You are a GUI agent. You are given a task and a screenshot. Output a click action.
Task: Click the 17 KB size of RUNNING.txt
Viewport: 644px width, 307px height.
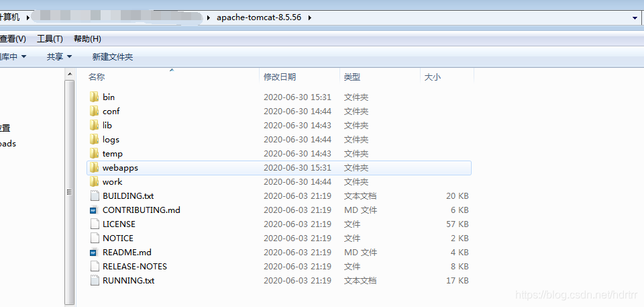[458, 280]
